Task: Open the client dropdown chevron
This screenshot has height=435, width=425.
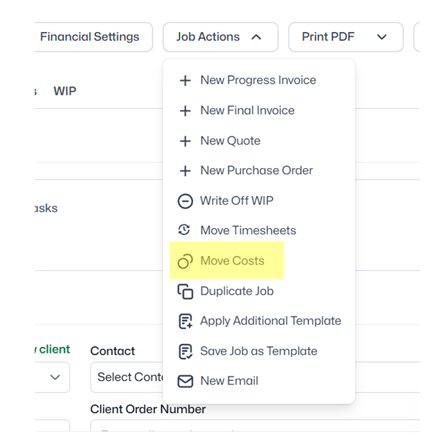Action: pos(55,377)
